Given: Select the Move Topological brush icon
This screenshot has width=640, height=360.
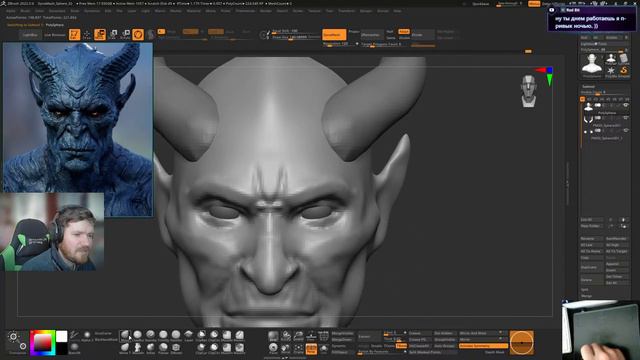Looking at the screenshot, I should point(125,348).
